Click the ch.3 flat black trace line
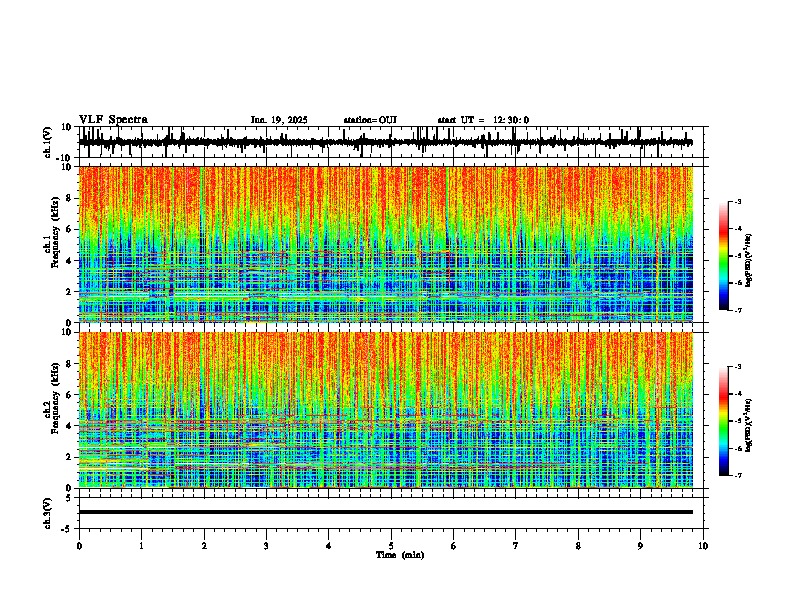 point(386,512)
